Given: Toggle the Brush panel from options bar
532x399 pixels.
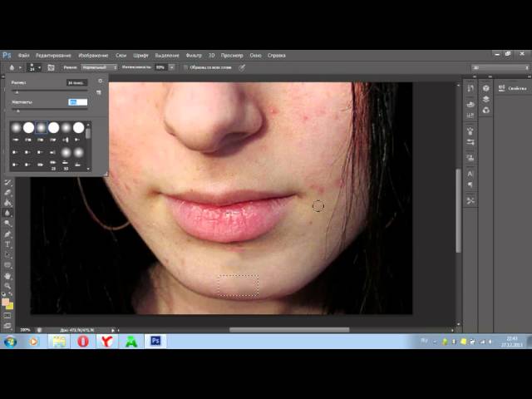Looking at the screenshot, I should click(51, 67).
